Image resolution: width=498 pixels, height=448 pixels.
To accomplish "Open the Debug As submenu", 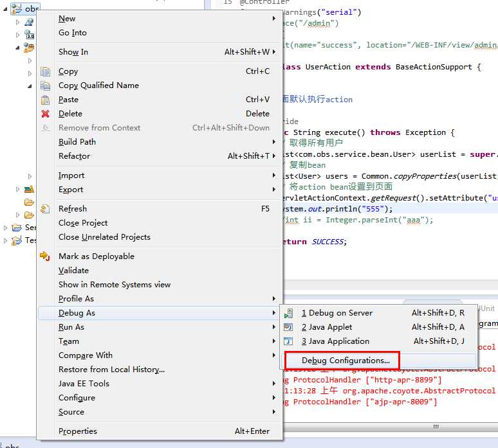I will click(160, 313).
